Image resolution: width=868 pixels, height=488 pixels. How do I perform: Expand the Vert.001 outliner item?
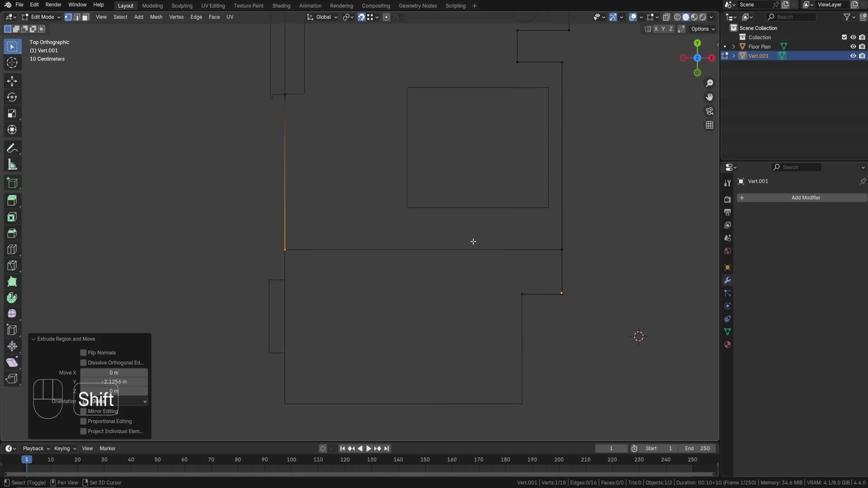pos(733,56)
